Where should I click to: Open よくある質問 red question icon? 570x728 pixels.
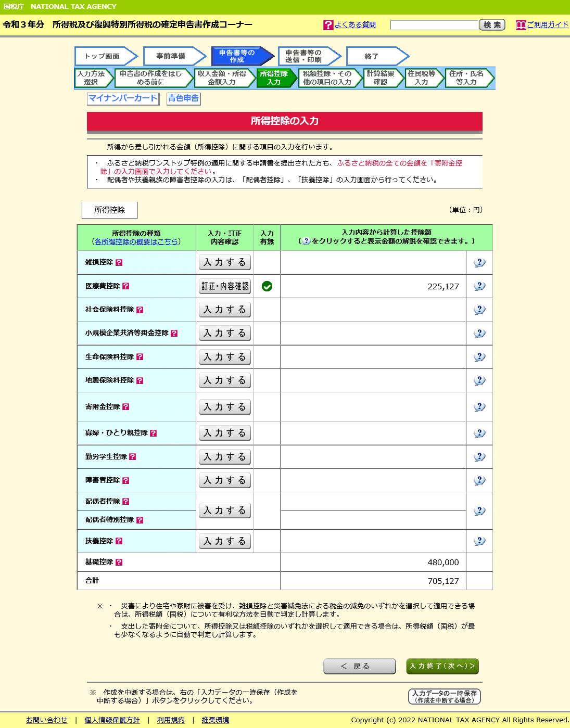pos(327,24)
